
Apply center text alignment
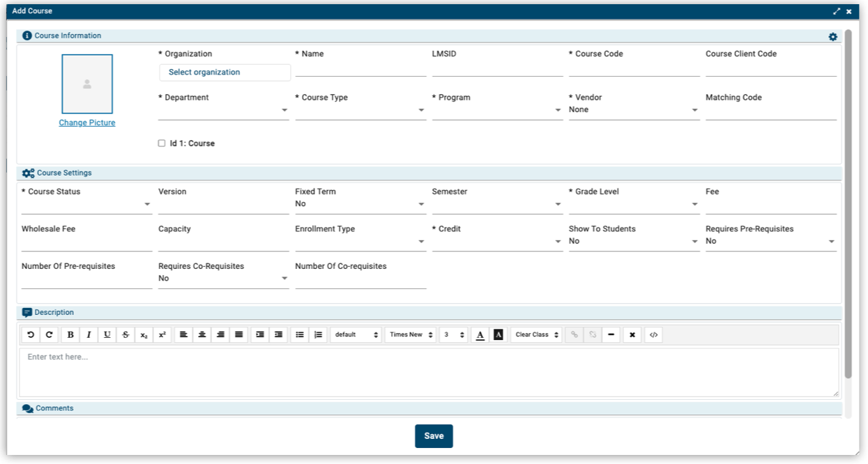point(201,334)
